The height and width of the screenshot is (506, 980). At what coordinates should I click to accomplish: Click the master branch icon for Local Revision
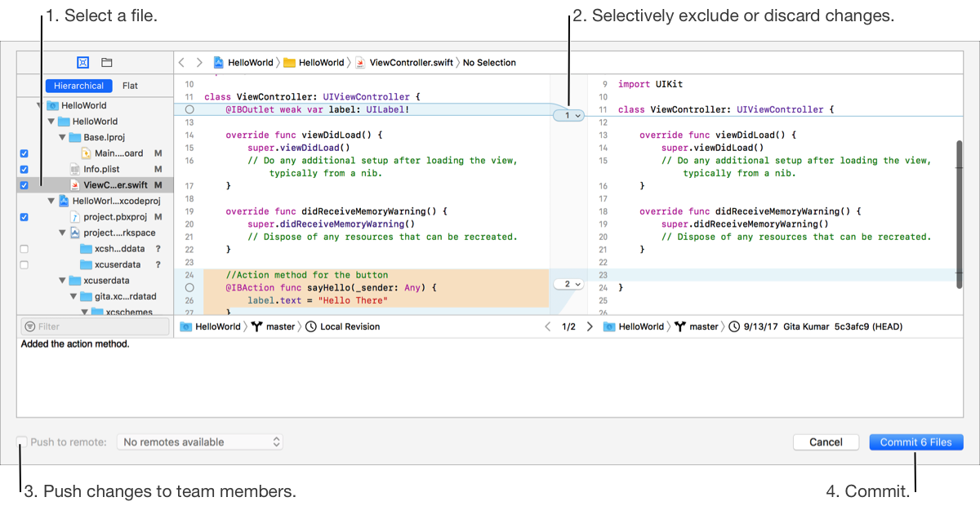tap(258, 326)
